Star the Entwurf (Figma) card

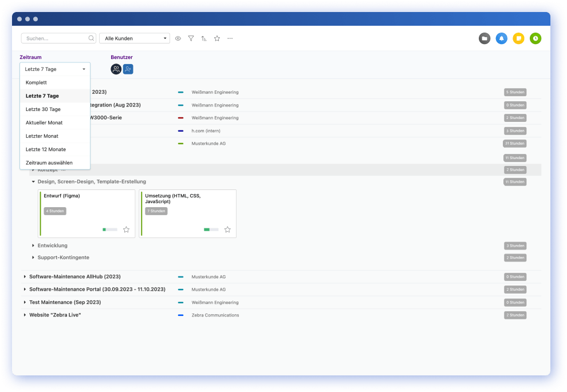tap(126, 229)
